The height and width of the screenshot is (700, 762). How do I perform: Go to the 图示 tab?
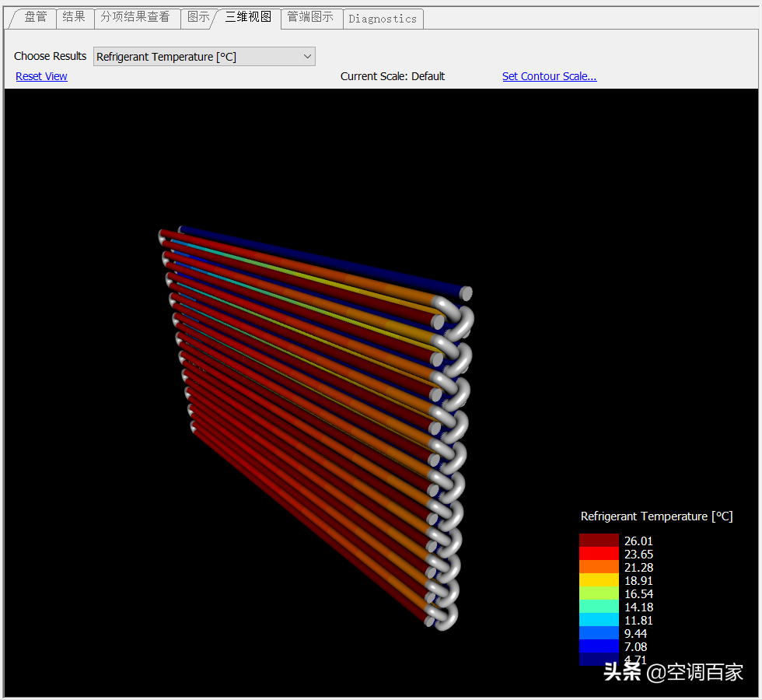tap(198, 17)
